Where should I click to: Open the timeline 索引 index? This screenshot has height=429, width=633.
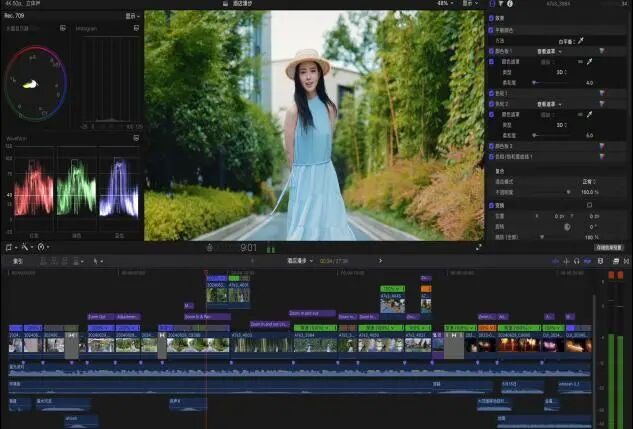[17, 262]
